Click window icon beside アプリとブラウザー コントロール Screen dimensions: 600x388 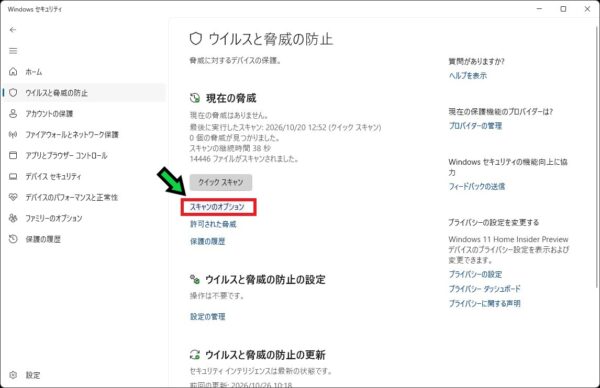(13, 155)
